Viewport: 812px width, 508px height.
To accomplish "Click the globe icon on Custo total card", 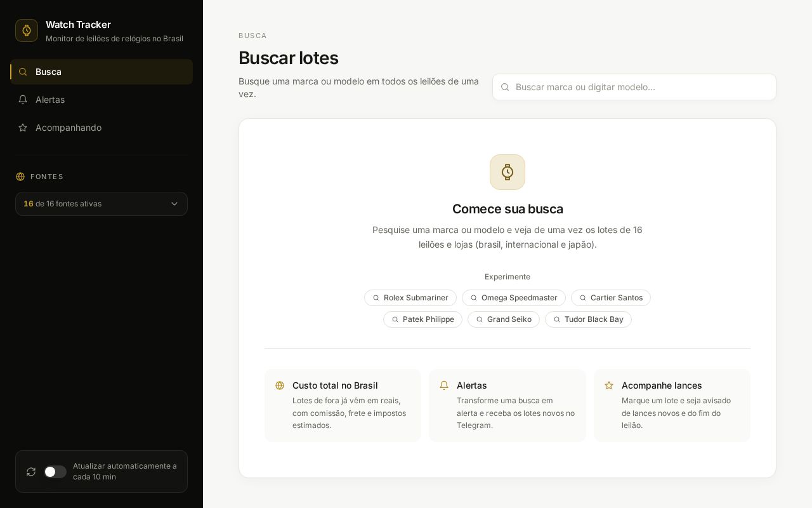I will coord(280,385).
